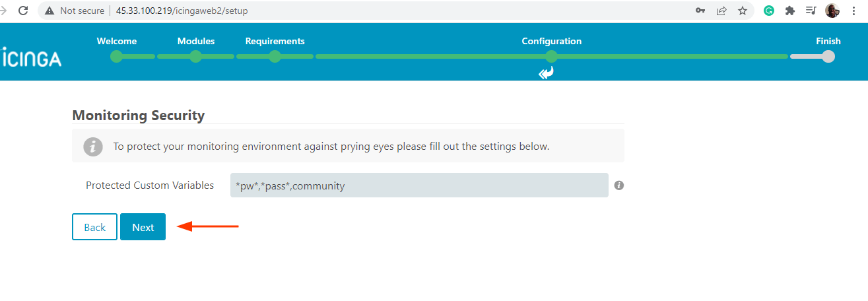This screenshot has height=301, width=868.
Task: Click the double-arrow icon under Configuration
Action: 546,73
